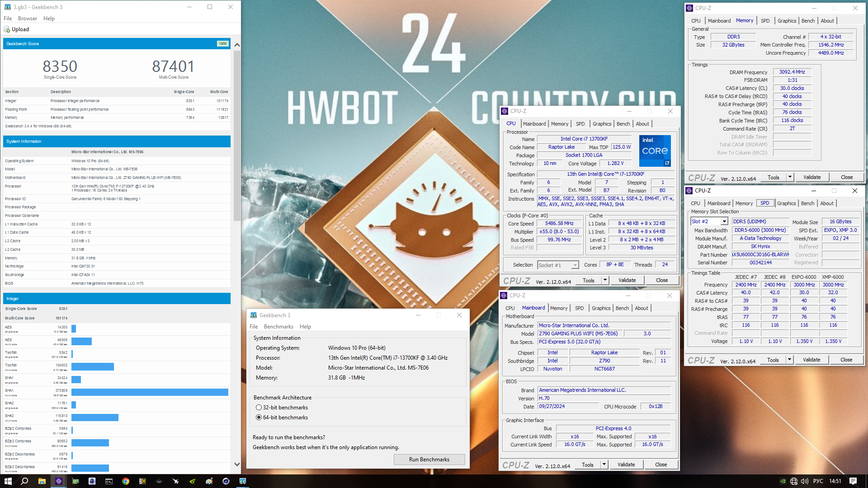Expand Tools arrow in CPU-Z Memory window

pyautogui.click(x=790, y=177)
